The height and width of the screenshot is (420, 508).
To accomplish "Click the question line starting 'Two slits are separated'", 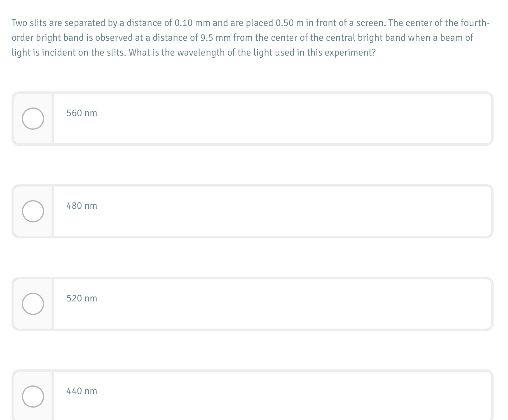I will coord(250,23).
